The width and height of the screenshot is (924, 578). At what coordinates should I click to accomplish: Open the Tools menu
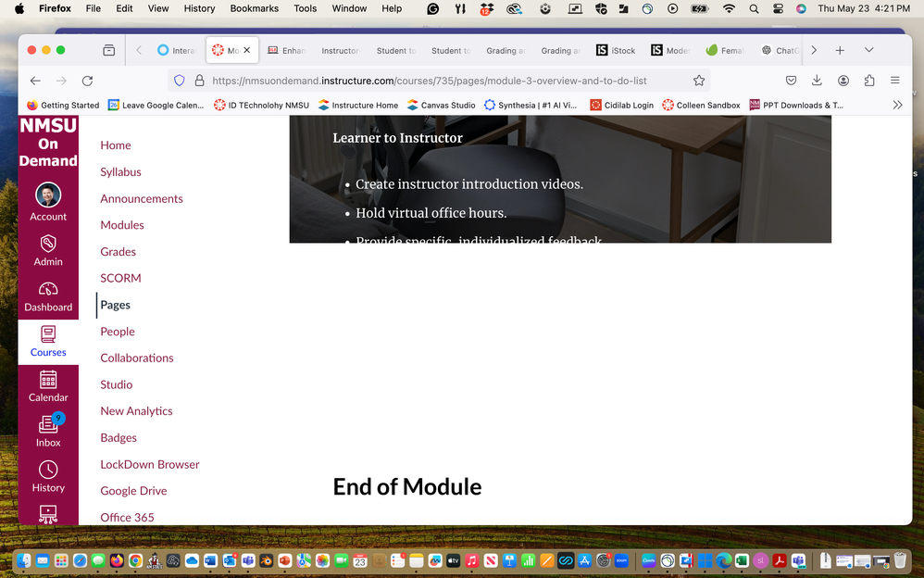(306, 8)
